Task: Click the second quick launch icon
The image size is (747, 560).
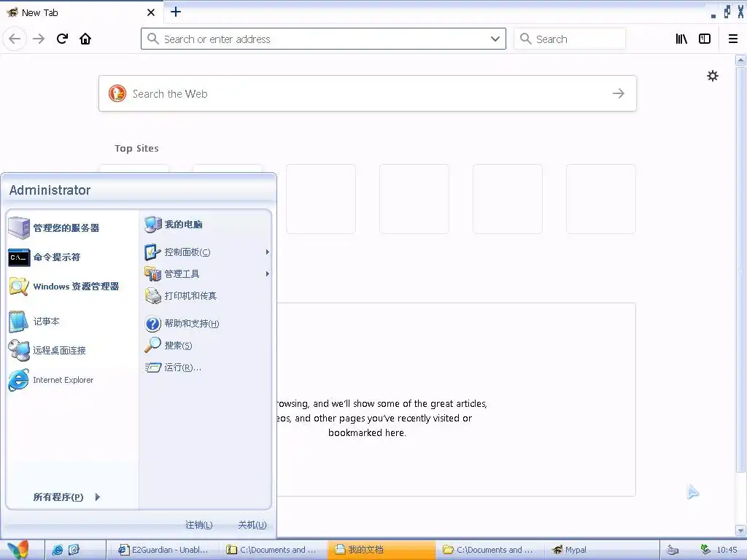Action: pos(74,550)
